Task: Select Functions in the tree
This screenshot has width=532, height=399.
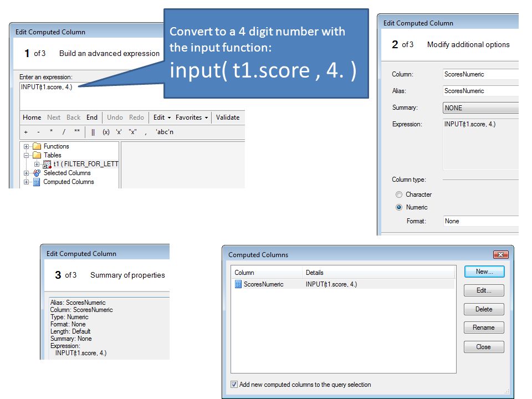Action: 57,146
